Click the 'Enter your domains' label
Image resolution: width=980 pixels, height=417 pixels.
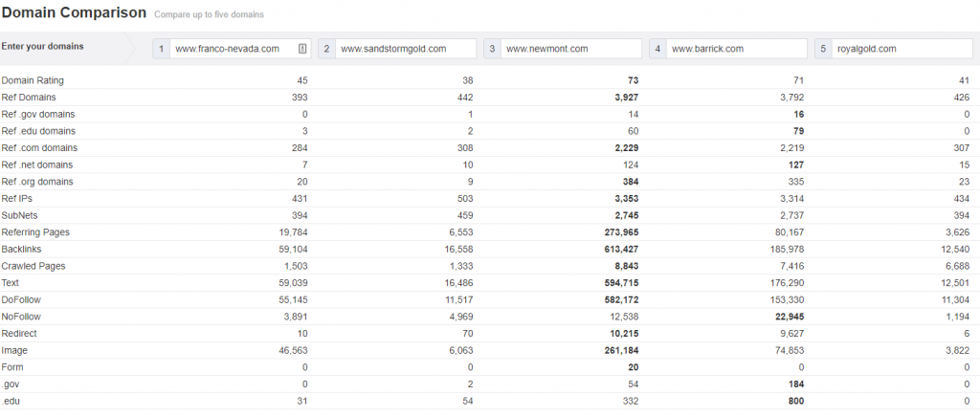[x=42, y=46]
